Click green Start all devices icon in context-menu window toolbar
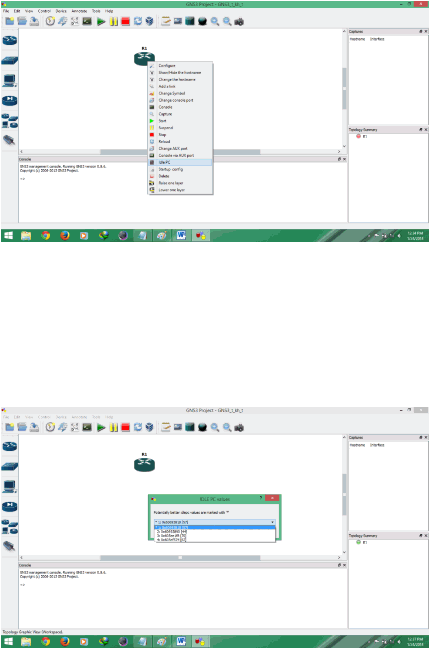 pyautogui.click(x=101, y=21)
